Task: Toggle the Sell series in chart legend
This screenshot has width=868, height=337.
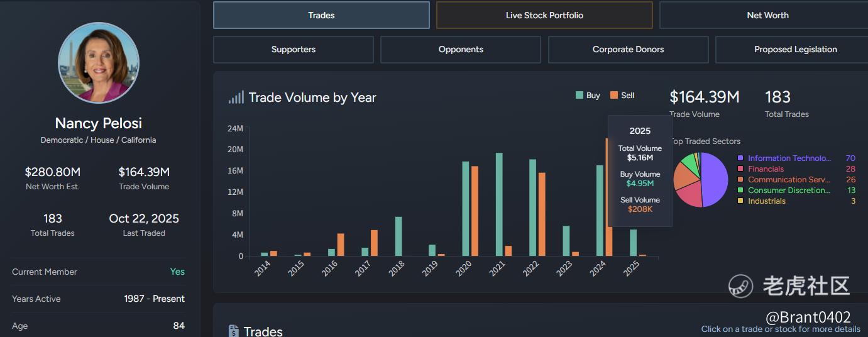Action: coord(622,96)
